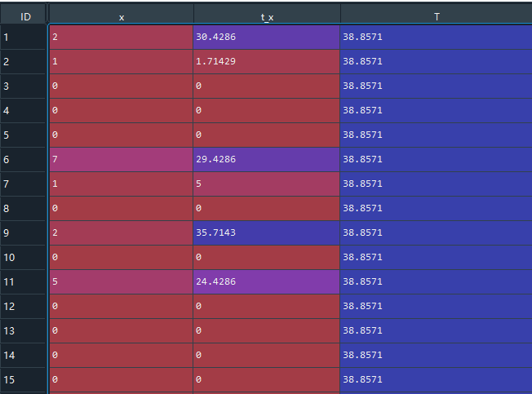Select x cell in row 7
The width and height of the screenshot is (532, 394).
[x=121, y=184]
